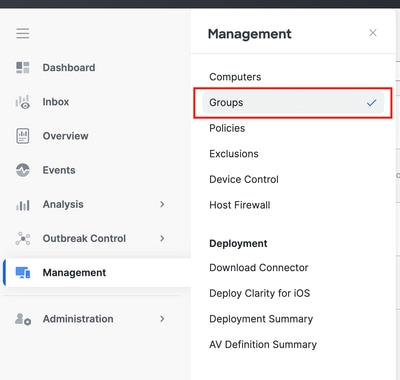The height and width of the screenshot is (380, 400).
Task: Click the Analysis bar chart icon
Action: [x=23, y=205]
